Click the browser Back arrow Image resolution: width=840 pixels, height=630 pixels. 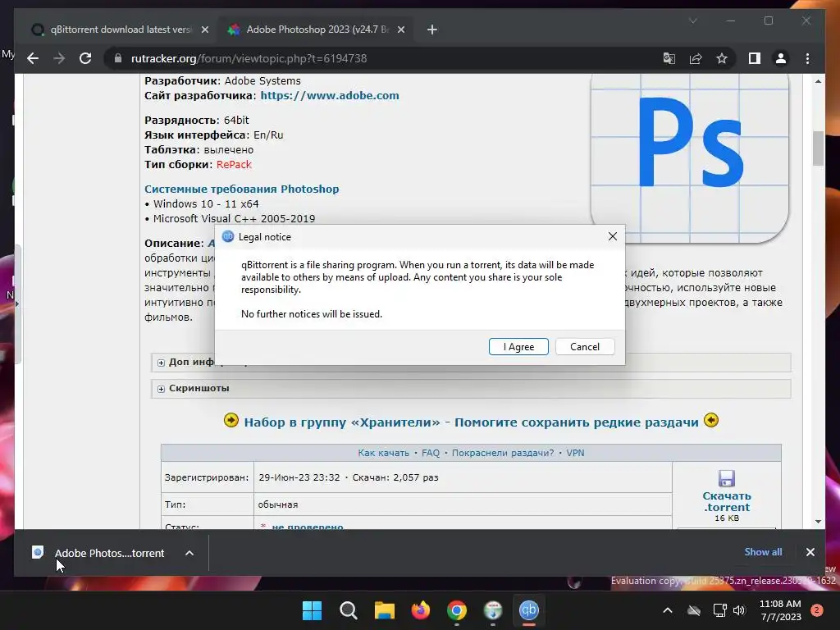[x=33, y=58]
